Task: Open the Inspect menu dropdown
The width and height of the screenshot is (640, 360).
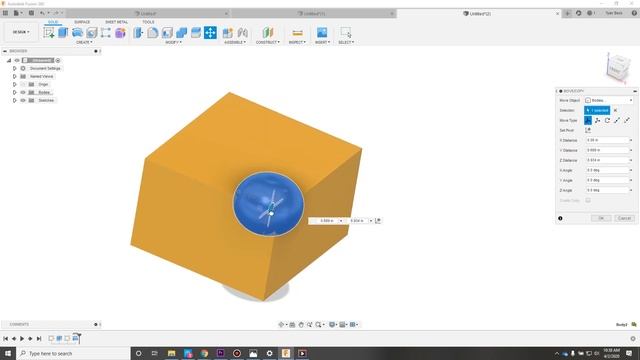Action: click(x=297, y=42)
